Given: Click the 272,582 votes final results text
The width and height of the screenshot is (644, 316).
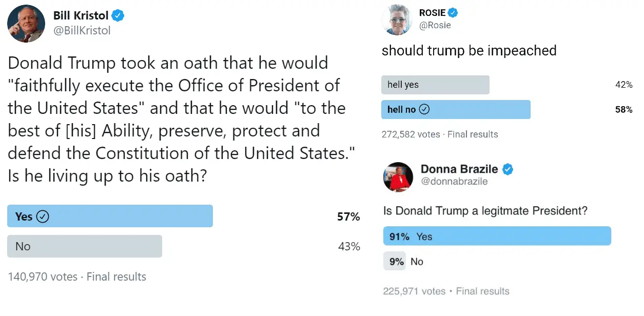Looking at the screenshot, I should (440, 134).
